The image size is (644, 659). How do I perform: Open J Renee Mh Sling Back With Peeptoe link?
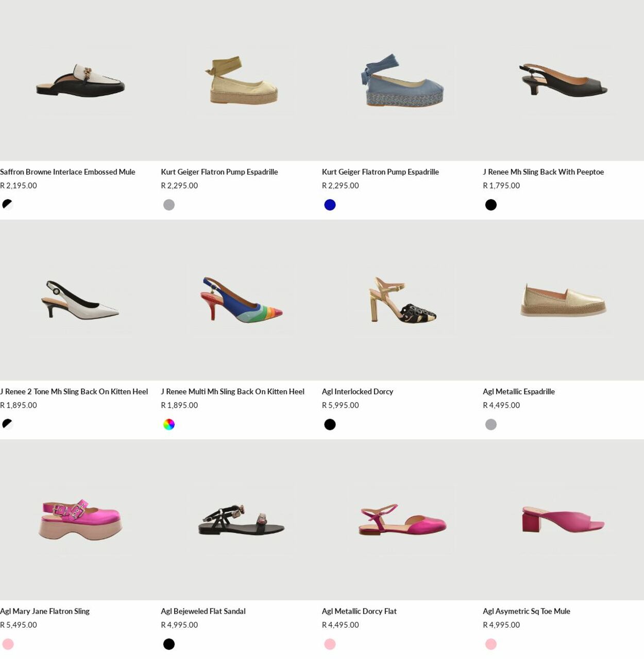point(543,172)
